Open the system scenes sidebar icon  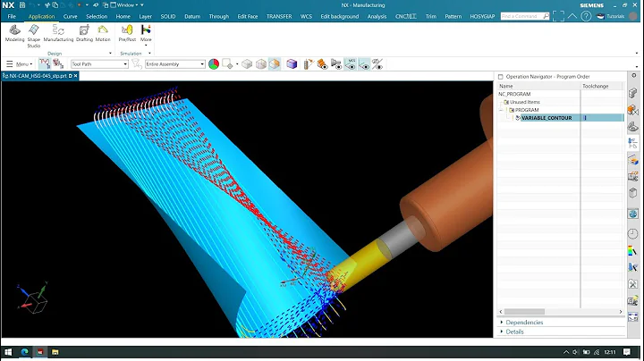point(633,301)
